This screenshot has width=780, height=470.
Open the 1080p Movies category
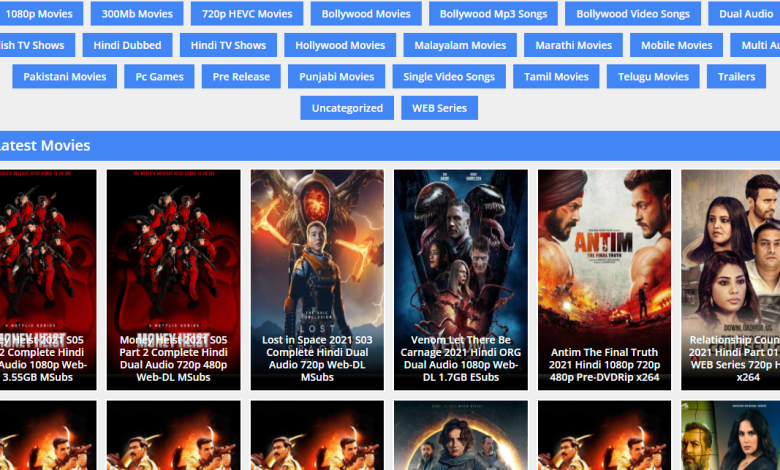[39, 13]
